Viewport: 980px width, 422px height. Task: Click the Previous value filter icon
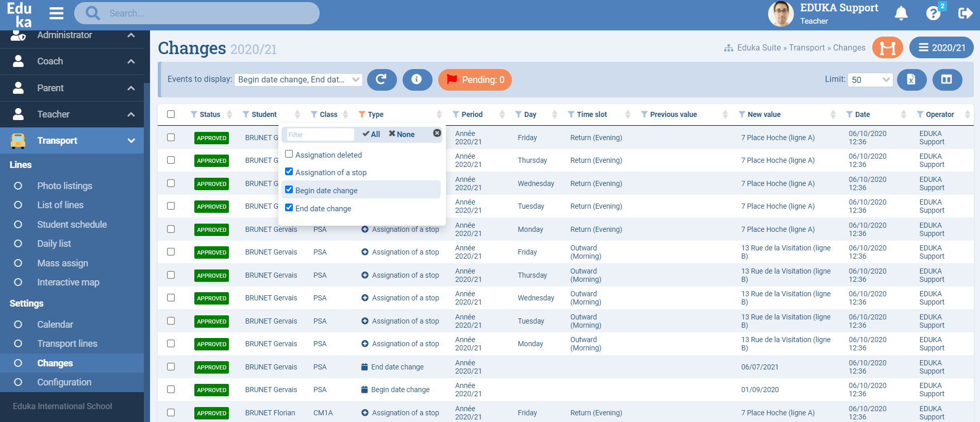click(644, 114)
